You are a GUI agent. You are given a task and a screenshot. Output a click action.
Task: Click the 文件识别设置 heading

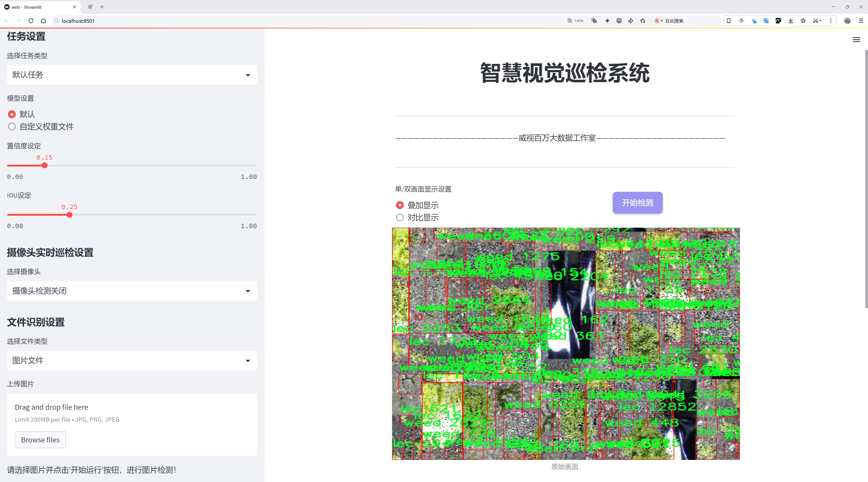pos(36,322)
